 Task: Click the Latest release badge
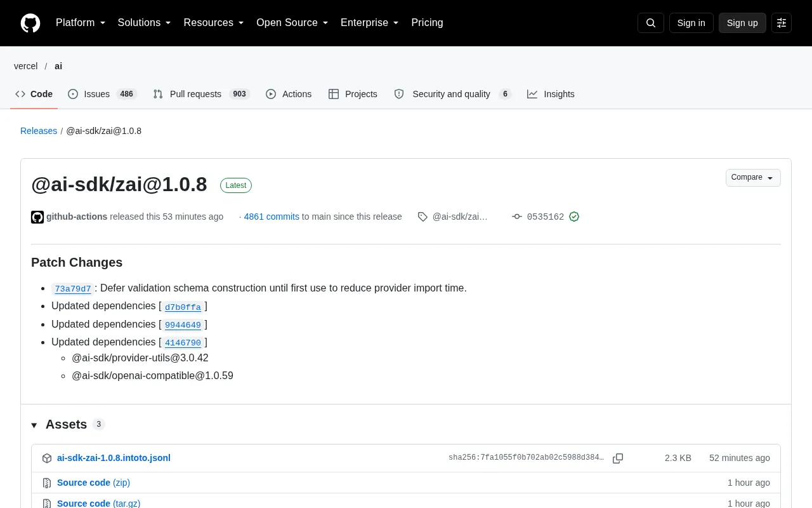pos(236,185)
